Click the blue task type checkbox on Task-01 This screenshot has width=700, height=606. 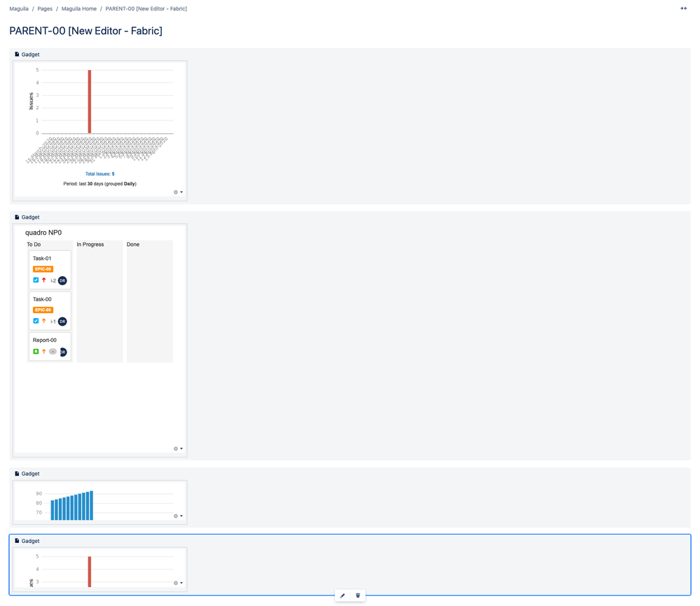pyautogui.click(x=36, y=280)
